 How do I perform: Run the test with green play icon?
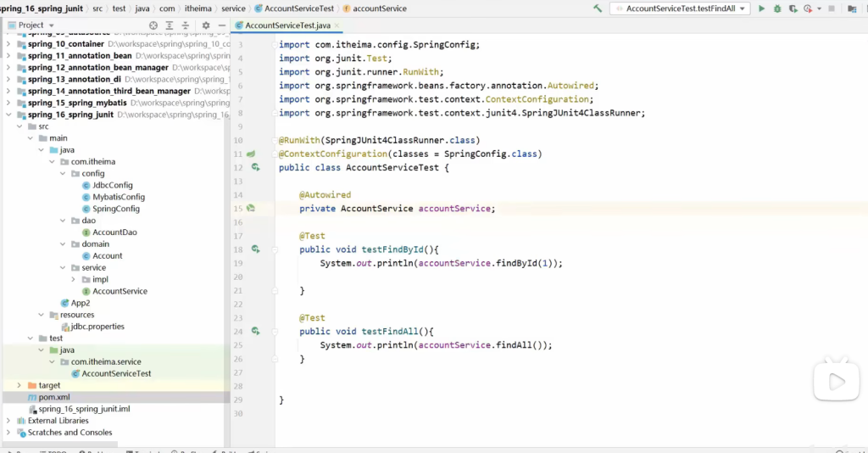tap(761, 8)
